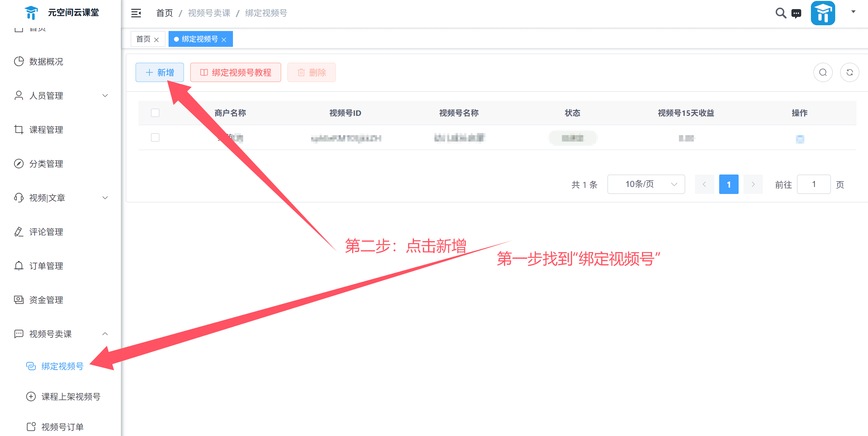
Task: Select the 课程管理 sidebar icon
Action: [x=19, y=130]
